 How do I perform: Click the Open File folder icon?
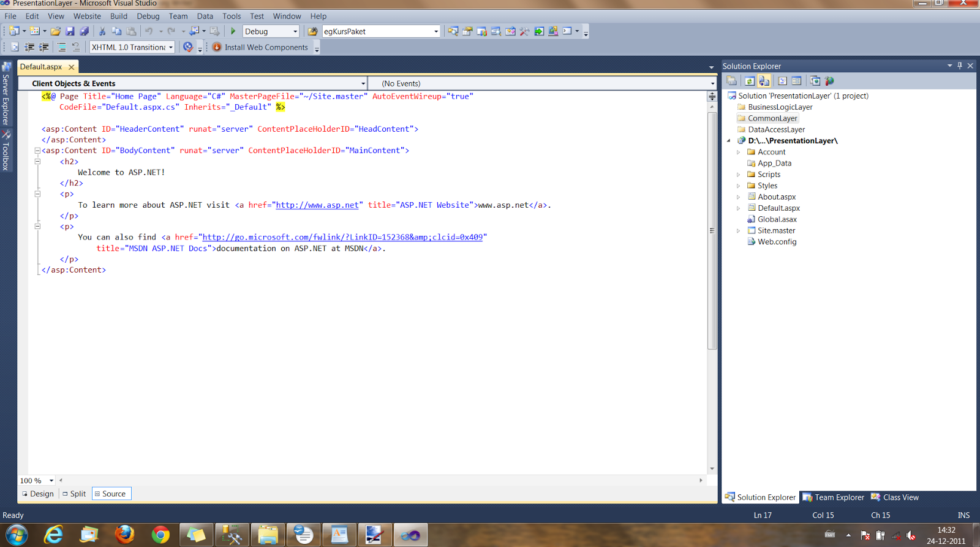(56, 31)
